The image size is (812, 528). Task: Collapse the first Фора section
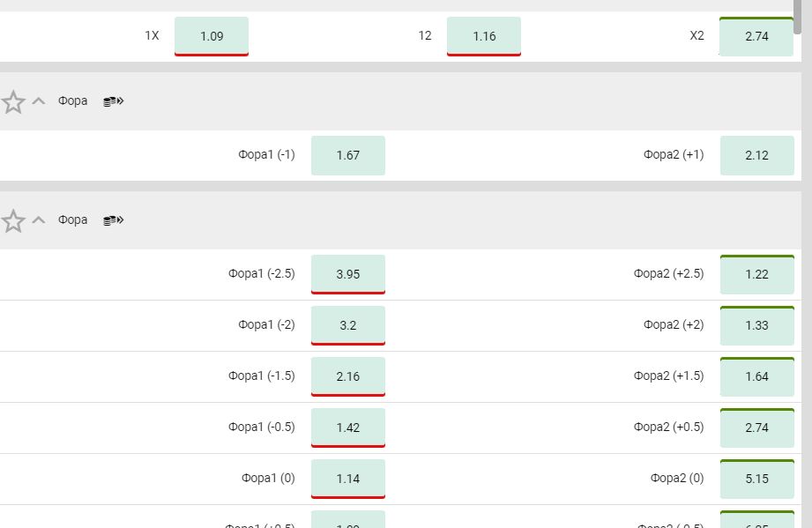tap(38, 101)
